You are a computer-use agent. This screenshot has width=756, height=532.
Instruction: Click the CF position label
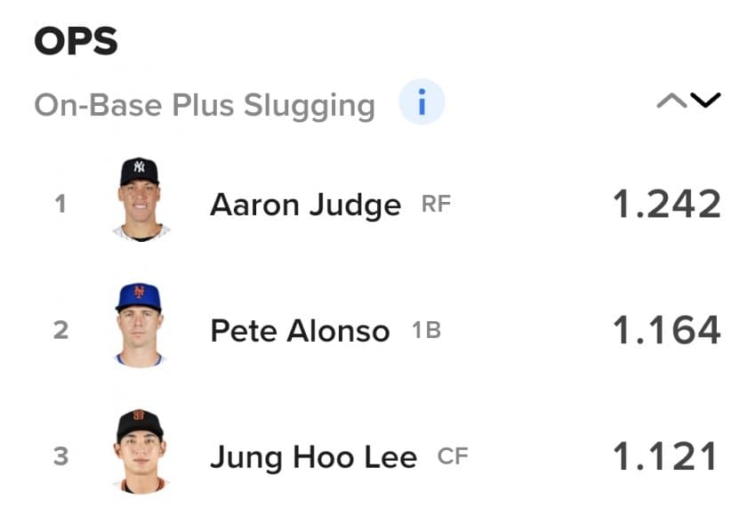click(x=452, y=457)
